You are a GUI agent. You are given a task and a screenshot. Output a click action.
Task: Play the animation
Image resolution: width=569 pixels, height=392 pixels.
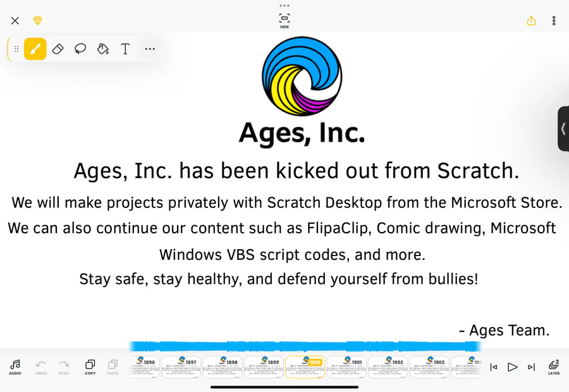point(512,367)
